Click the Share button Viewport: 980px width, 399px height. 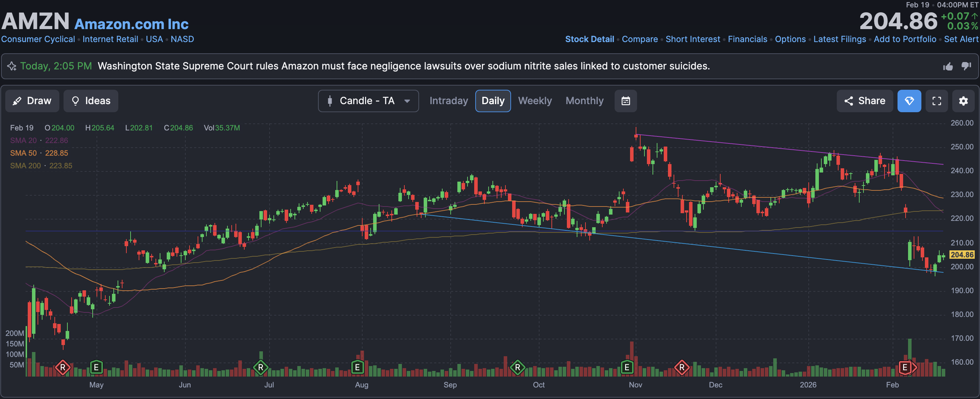(x=865, y=101)
